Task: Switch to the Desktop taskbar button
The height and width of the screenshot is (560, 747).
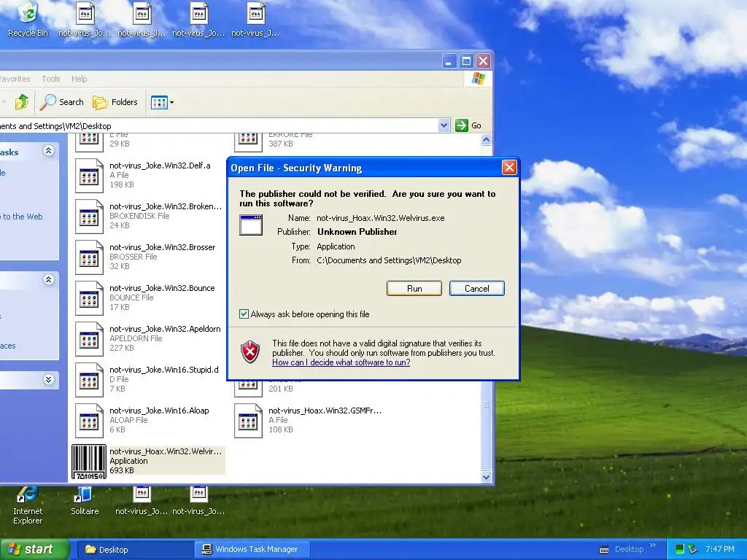Action: click(133, 550)
